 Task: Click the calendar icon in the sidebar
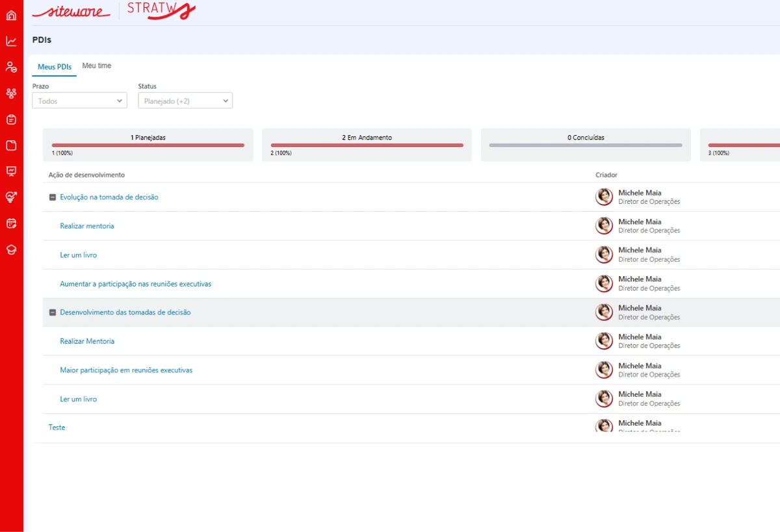[11, 223]
